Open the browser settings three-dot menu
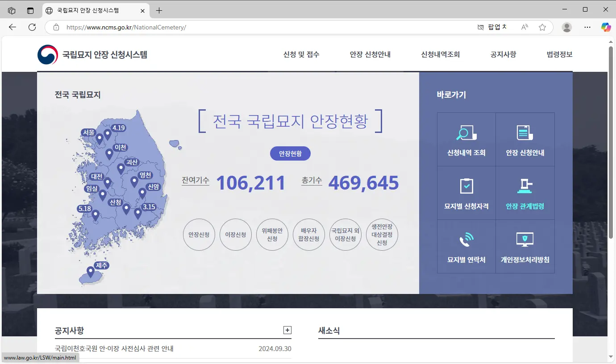The height and width of the screenshot is (364, 616). click(587, 27)
